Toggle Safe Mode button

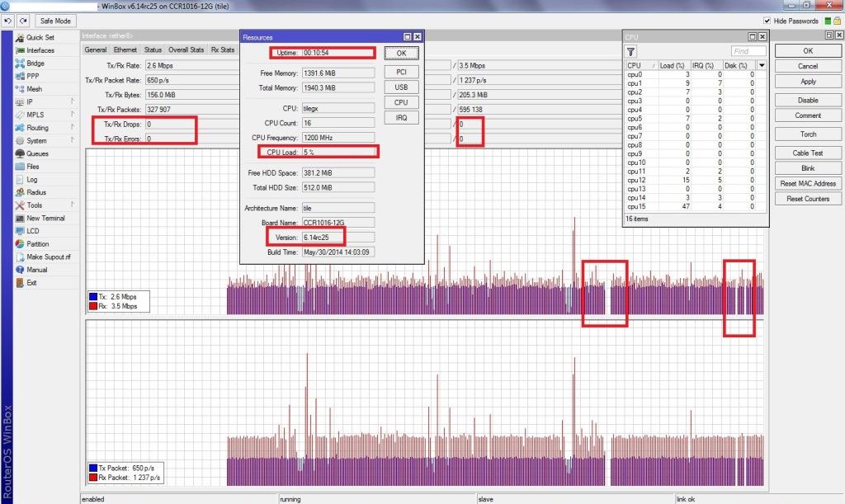[55, 21]
